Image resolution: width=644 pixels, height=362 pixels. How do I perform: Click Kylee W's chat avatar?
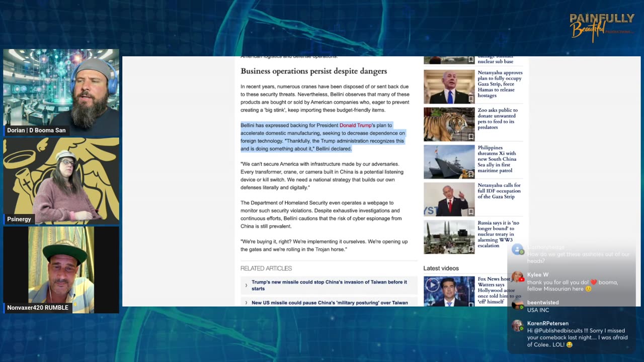point(517,278)
